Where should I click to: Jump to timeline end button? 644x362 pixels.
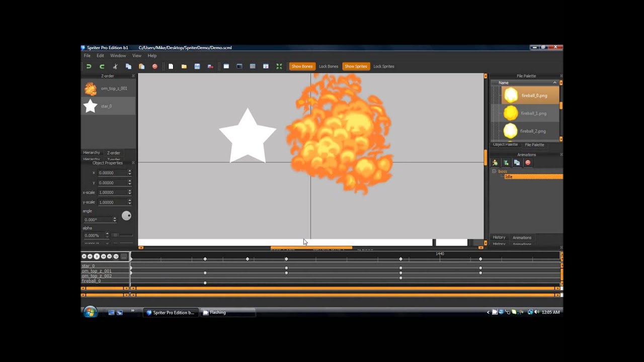point(109,256)
